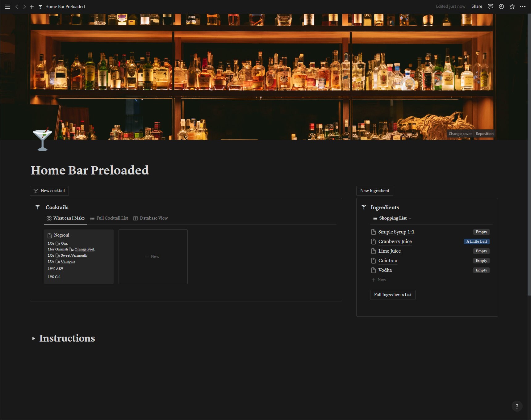Expand the Instructions toggle triangle
This screenshot has height=420, width=531.
point(34,338)
